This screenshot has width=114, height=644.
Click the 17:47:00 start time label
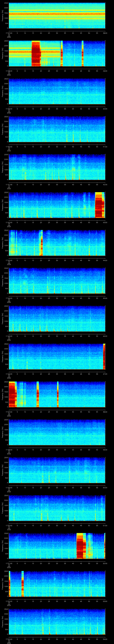point(9,412)
